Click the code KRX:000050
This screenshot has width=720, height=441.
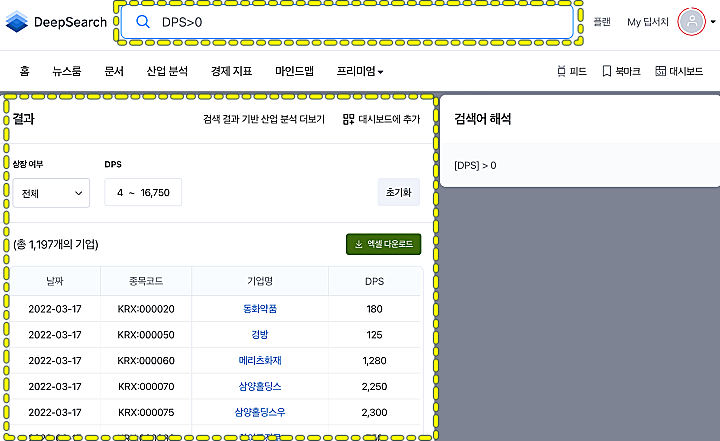coord(146,334)
